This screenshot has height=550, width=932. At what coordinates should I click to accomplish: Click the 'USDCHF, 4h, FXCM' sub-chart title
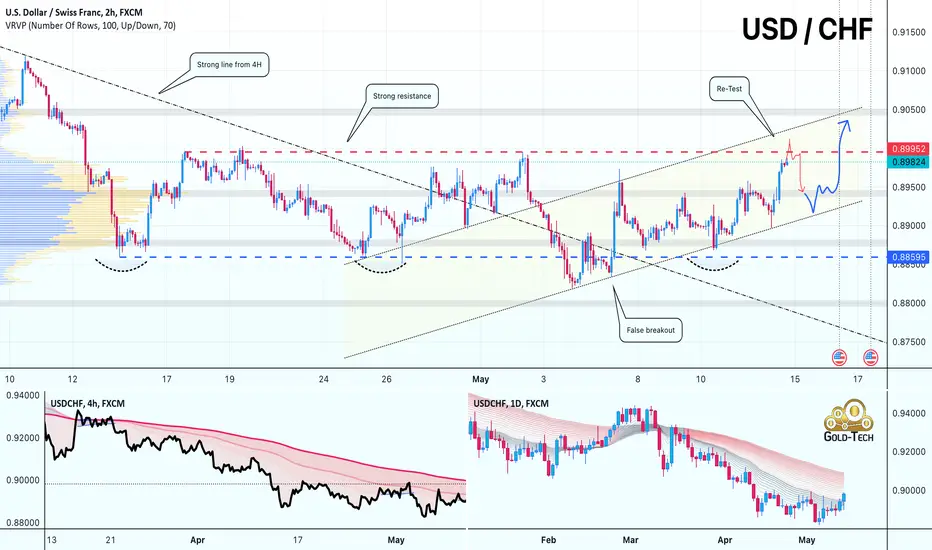pyautogui.click(x=87, y=403)
